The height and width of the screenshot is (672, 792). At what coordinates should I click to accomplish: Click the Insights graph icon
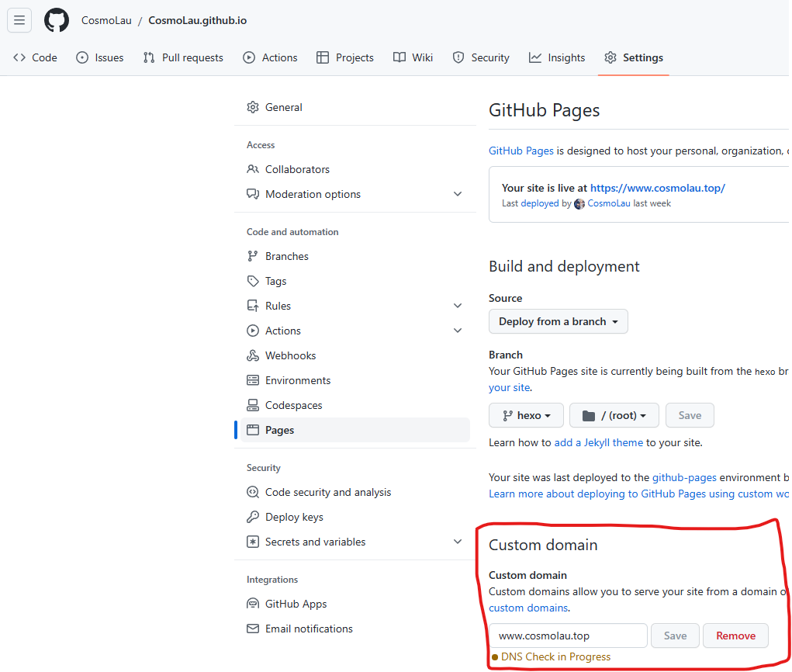pyautogui.click(x=535, y=57)
